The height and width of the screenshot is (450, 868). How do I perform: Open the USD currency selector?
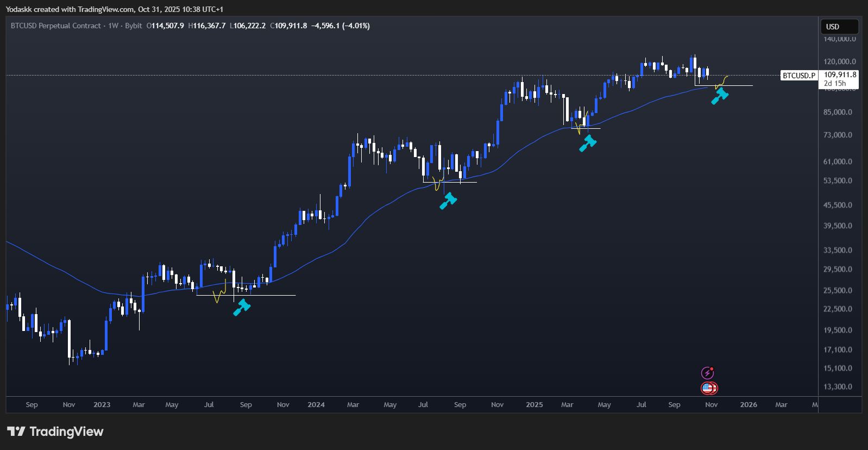pos(839,27)
